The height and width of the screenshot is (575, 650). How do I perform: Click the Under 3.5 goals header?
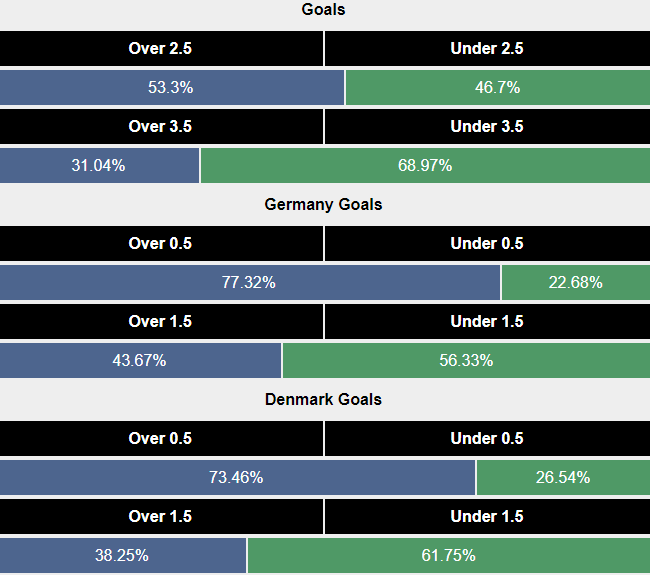click(x=487, y=126)
